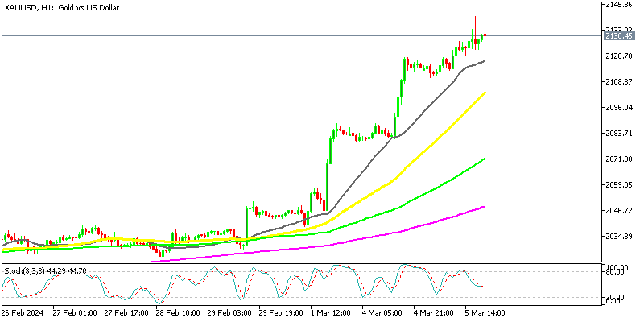Click the highest candle wick near 2145
The image size is (644, 322).
click(469, 14)
